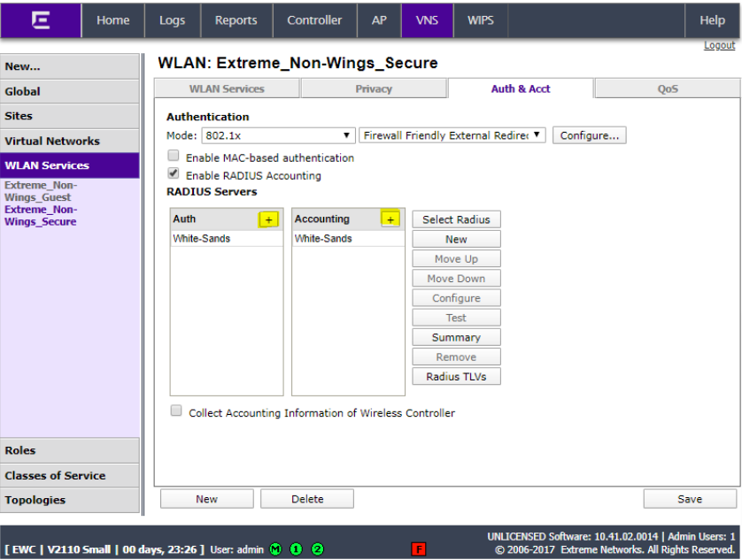The image size is (742, 560).
Task: Check Collect Accounting Information of Wireless Controller
Action: click(x=176, y=410)
